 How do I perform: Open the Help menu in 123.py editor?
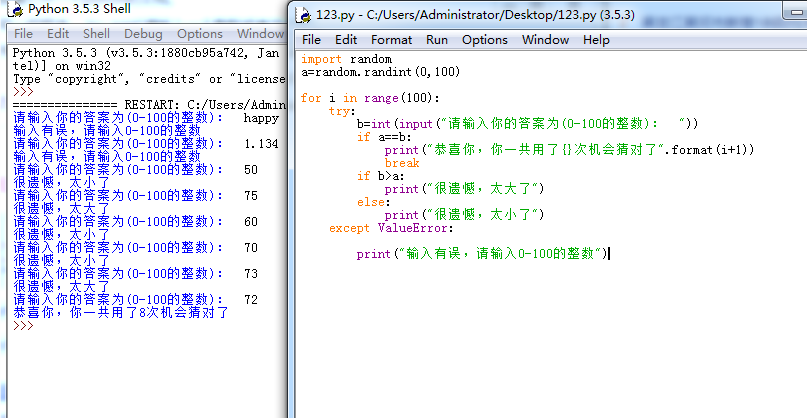coord(596,40)
